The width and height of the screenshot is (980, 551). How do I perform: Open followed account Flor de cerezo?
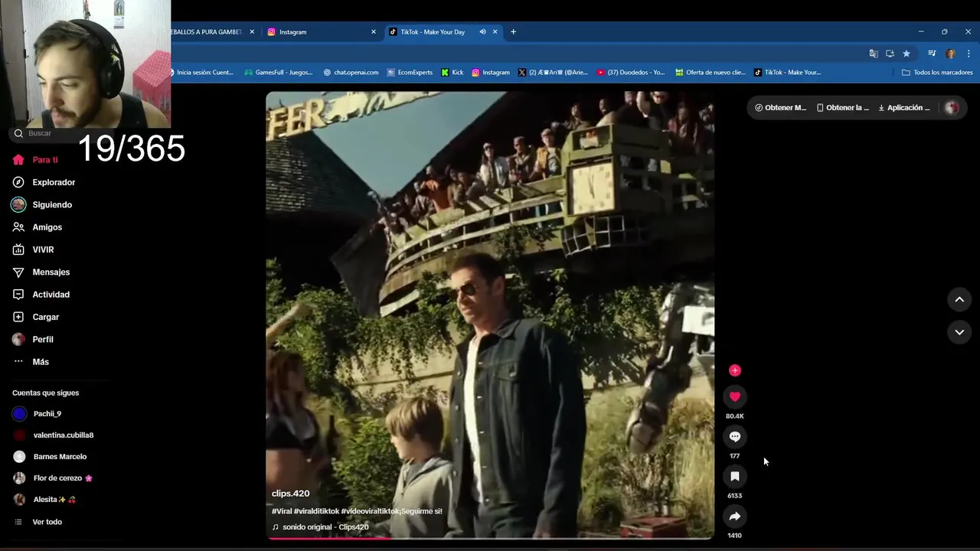(x=53, y=478)
